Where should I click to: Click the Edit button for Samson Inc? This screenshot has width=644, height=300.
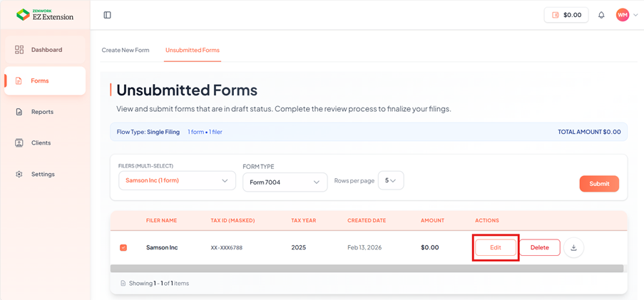(x=496, y=248)
